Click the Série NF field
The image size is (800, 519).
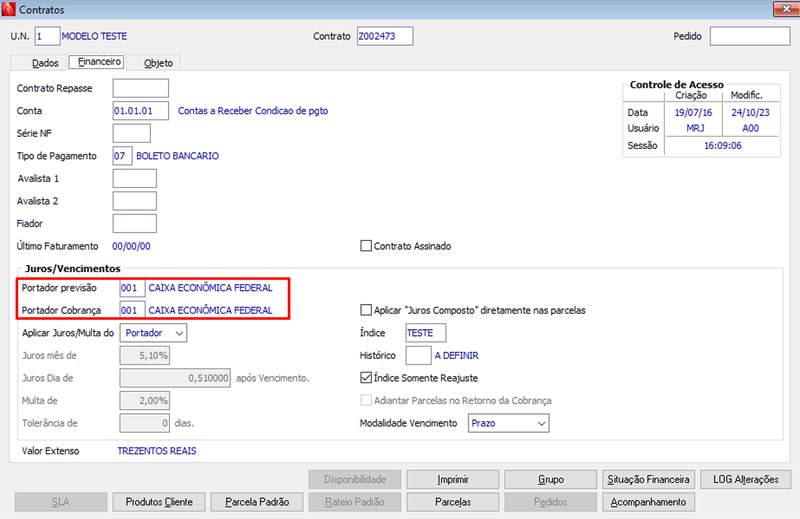tap(132, 133)
